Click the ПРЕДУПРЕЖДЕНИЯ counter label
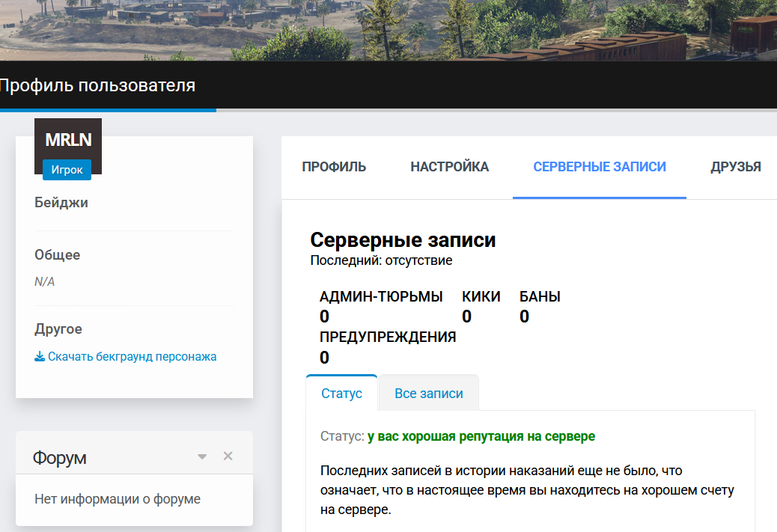 388,337
